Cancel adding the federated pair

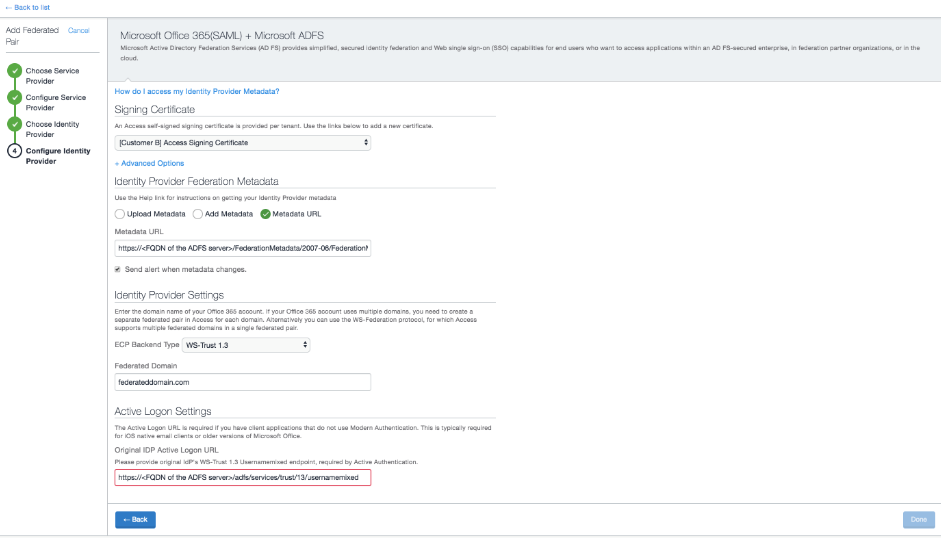coord(79,30)
